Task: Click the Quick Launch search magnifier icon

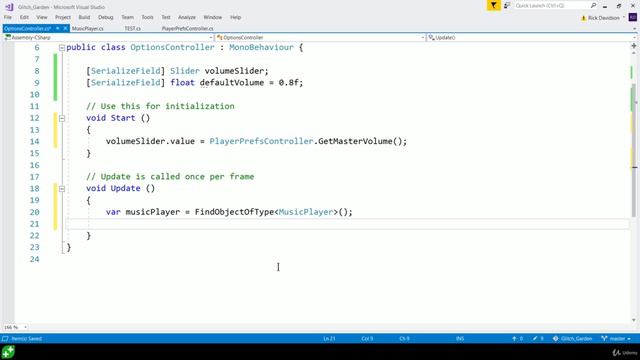Action: (593, 6)
